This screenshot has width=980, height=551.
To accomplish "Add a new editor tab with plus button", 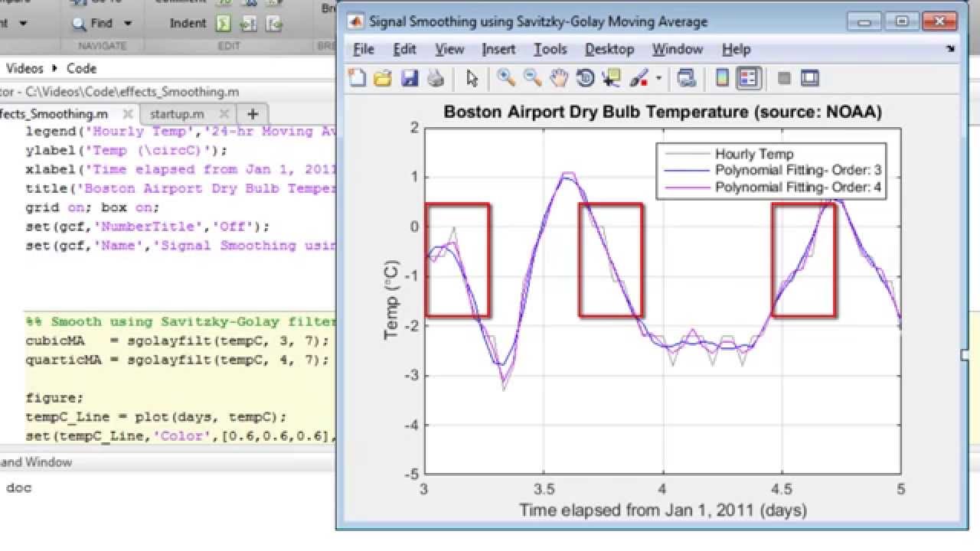I will click(253, 114).
